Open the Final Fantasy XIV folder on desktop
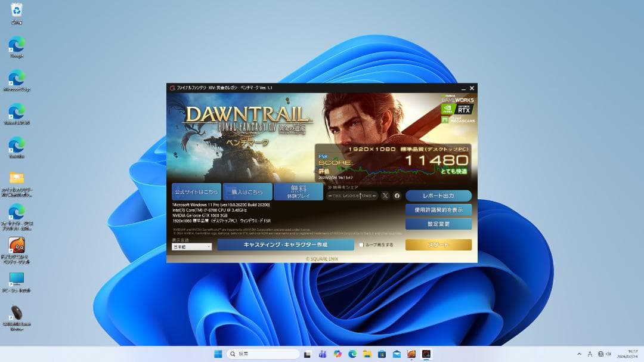The height and width of the screenshot is (362, 644). pyautogui.click(x=17, y=184)
